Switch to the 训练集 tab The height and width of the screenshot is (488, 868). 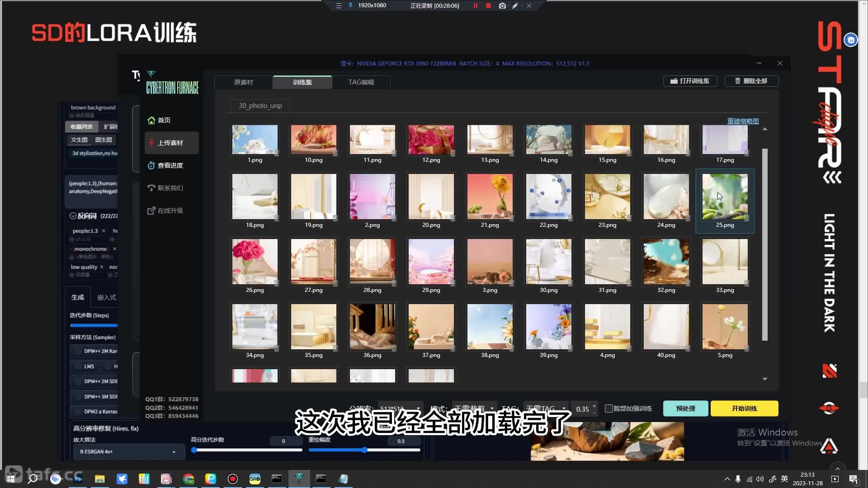coord(302,82)
